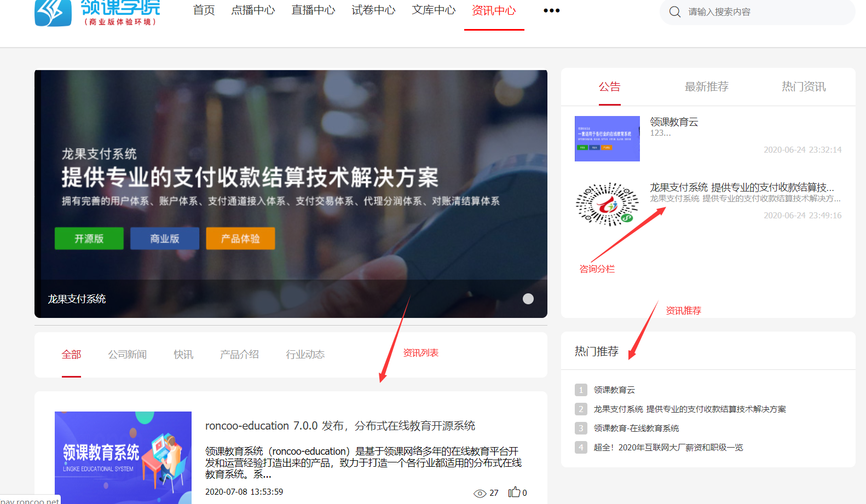The width and height of the screenshot is (866, 504).
Task: Switch to the 最新推荐 tab
Action: click(706, 86)
